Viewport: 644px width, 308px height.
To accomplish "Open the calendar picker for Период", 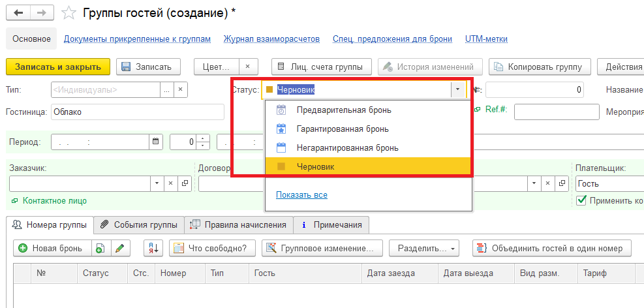I will pyautogui.click(x=155, y=142).
